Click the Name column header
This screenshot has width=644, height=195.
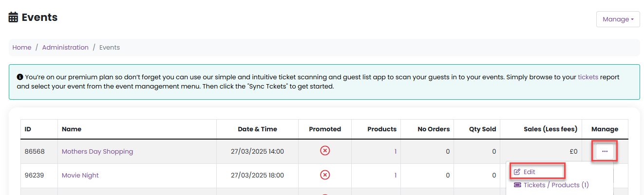(72, 129)
